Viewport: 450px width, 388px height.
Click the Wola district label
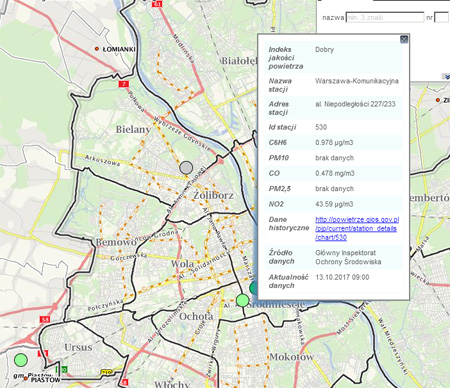click(182, 264)
